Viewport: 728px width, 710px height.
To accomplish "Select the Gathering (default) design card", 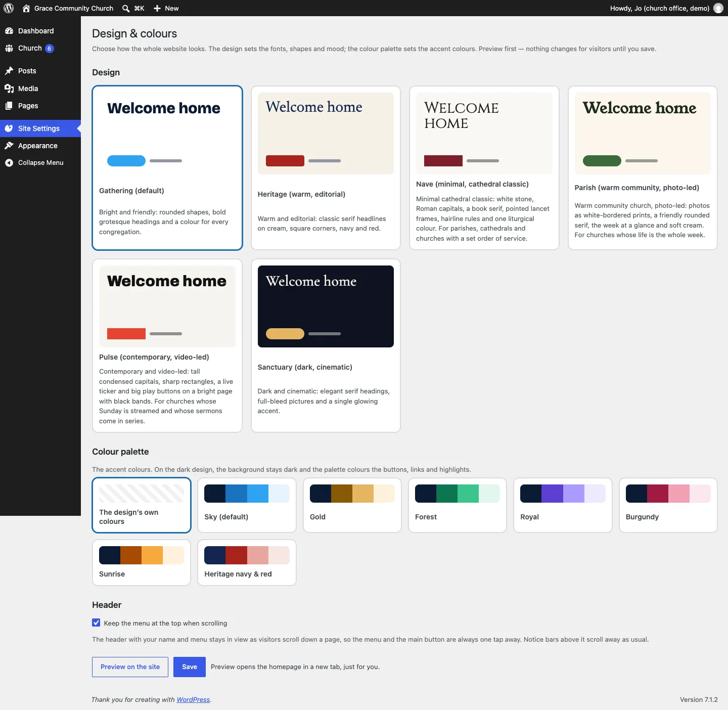I will [x=167, y=168].
